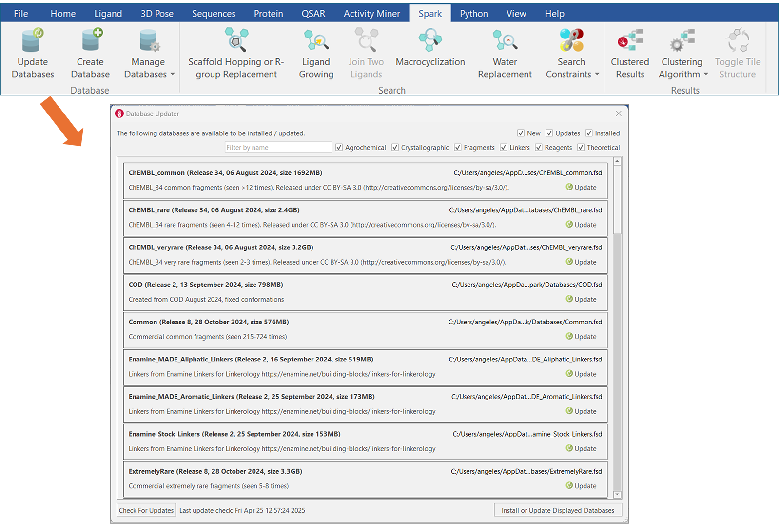This screenshot has width=780, height=532.
Task: Click the Check For Updates button
Action: (x=146, y=510)
